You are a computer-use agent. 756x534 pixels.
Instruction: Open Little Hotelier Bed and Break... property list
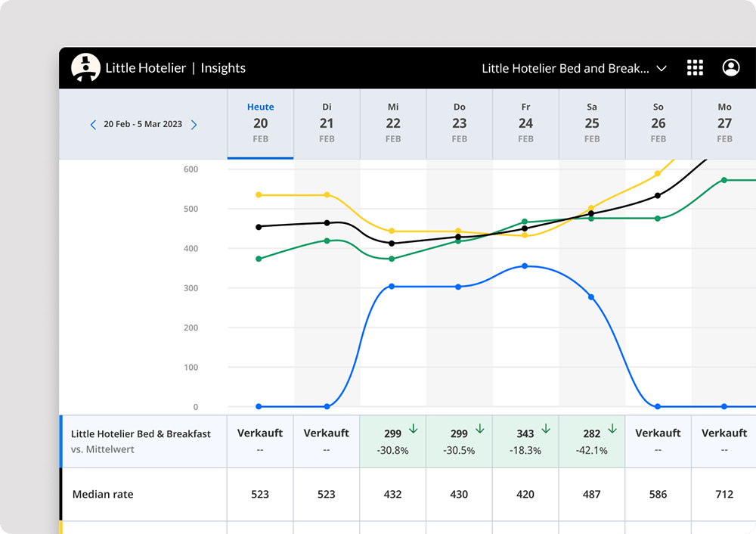[565, 68]
